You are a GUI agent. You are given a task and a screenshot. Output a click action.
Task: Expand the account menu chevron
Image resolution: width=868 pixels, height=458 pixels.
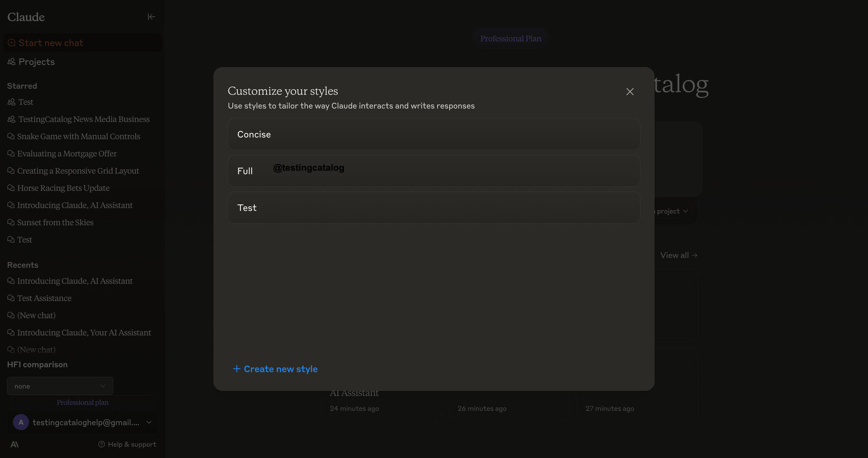(149, 422)
